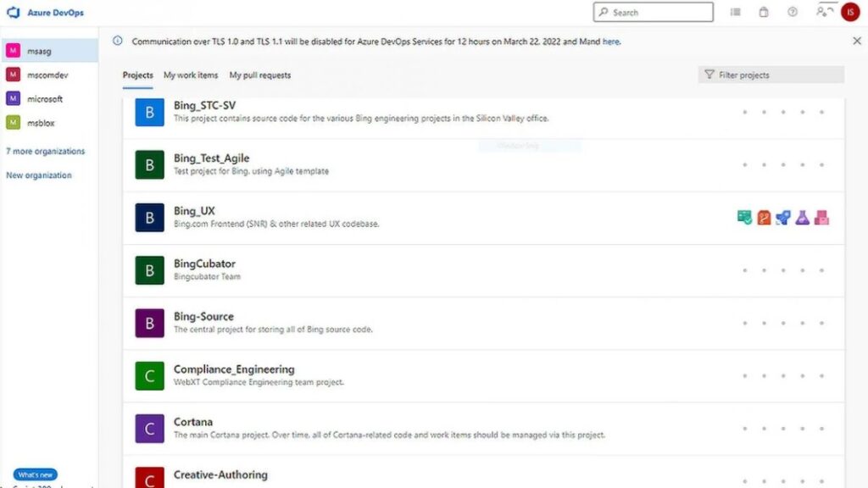
Task: Launch the Pipelines rocket icon on Bing_UX
Action: pyautogui.click(x=782, y=217)
